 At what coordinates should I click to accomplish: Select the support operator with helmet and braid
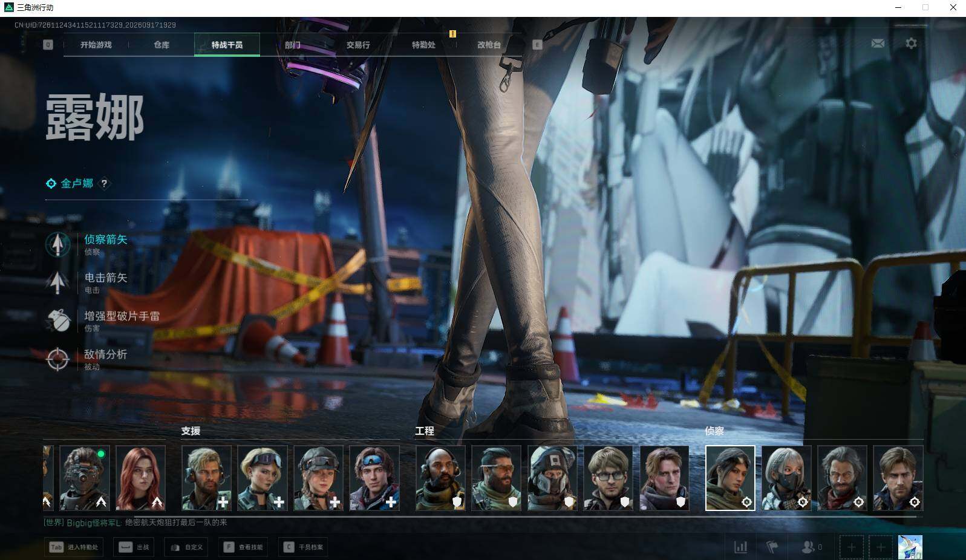(319, 478)
